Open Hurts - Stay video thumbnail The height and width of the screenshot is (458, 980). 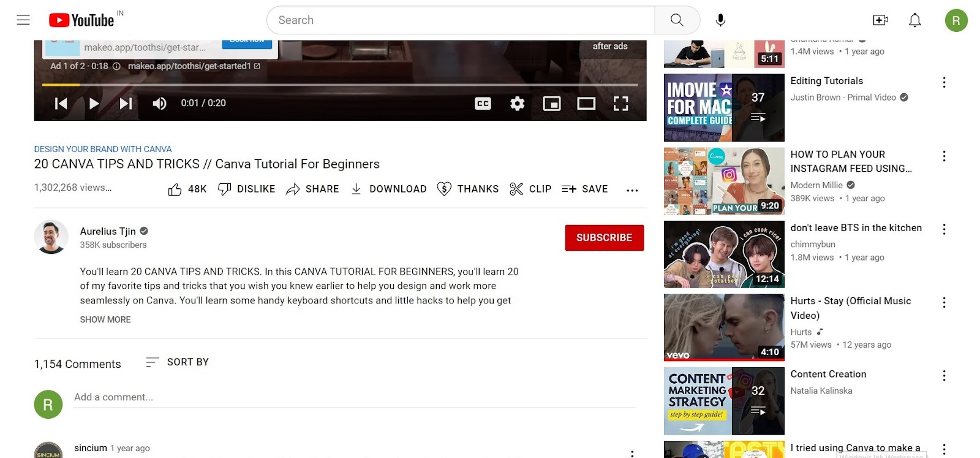pos(724,327)
